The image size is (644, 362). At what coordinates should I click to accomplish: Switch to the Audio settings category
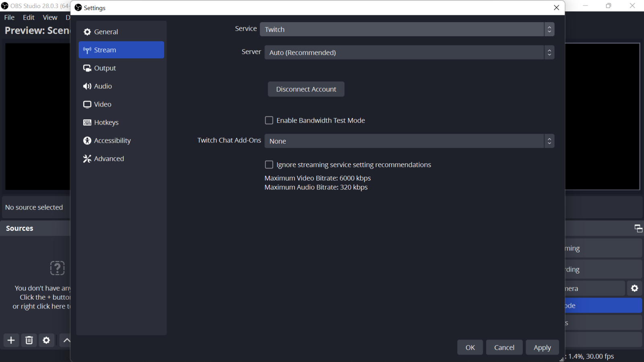click(x=121, y=86)
